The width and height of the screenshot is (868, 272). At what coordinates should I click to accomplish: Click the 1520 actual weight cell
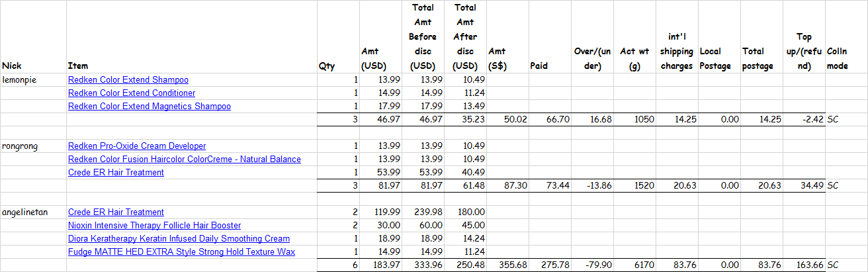635,186
